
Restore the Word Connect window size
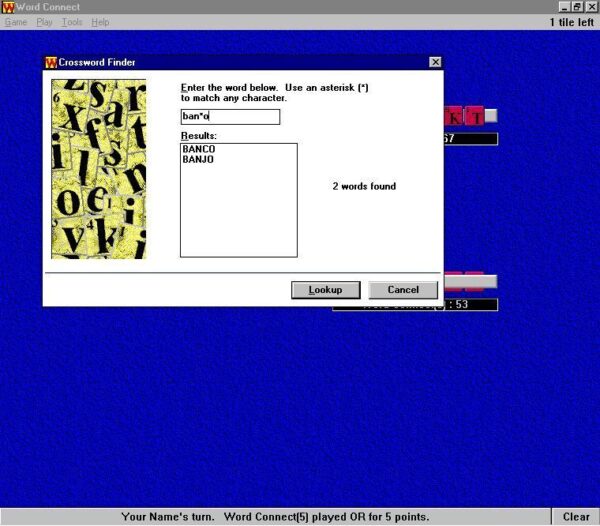[x=578, y=7]
